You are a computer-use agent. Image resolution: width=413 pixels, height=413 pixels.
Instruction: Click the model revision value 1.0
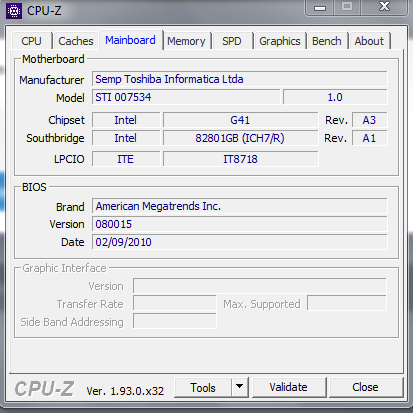click(x=335, y=97)
